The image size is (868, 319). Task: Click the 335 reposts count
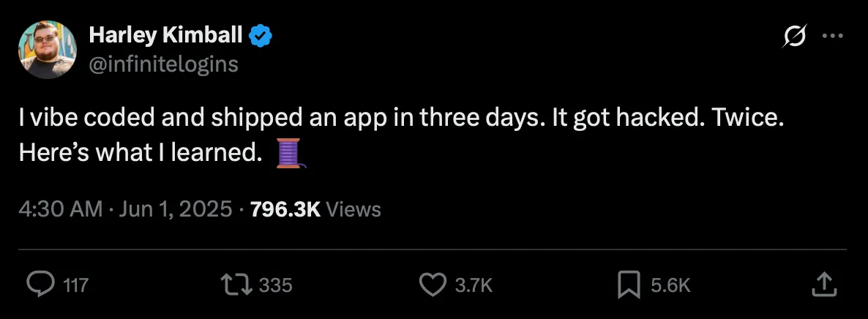[276, 285]
